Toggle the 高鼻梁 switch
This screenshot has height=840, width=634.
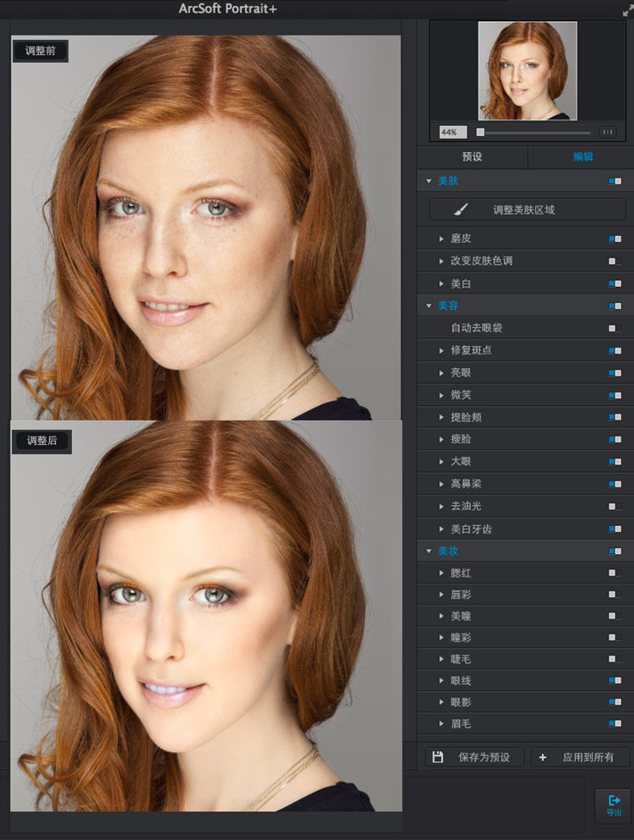pyautogui.click(x=615, y=484)
